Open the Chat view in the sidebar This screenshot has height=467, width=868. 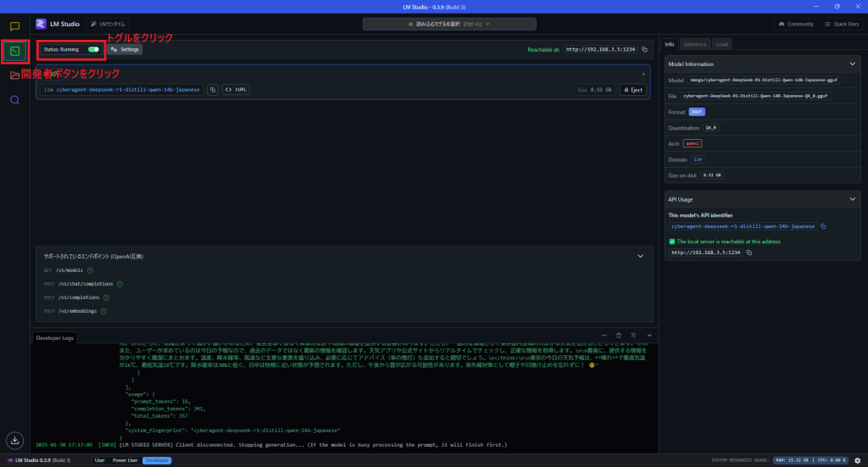(x=14, y=26)
